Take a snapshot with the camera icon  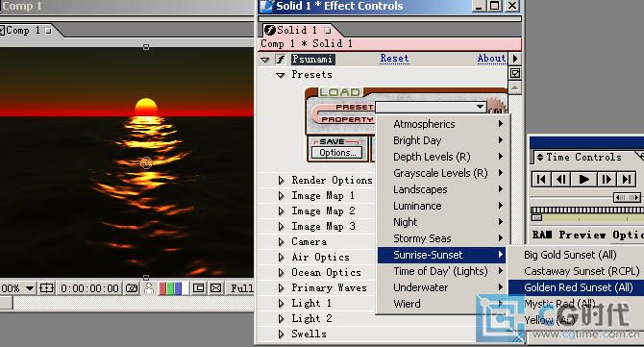[132, 288]
